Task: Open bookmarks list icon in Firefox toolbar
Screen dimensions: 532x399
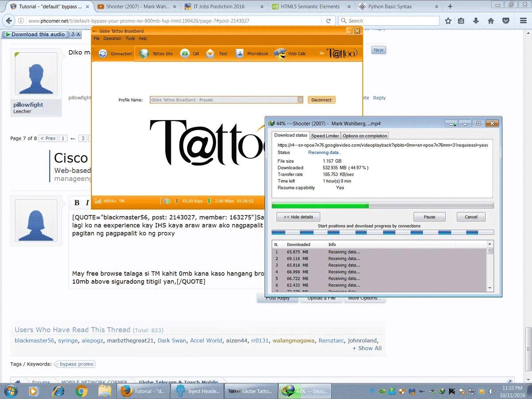Action: pyautogui.click(x=461, y=21)
